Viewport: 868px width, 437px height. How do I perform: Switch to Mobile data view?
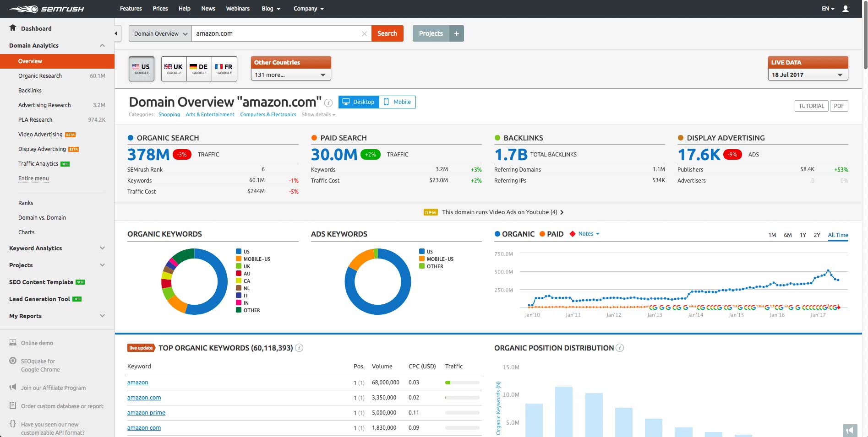tap(397, 102)
